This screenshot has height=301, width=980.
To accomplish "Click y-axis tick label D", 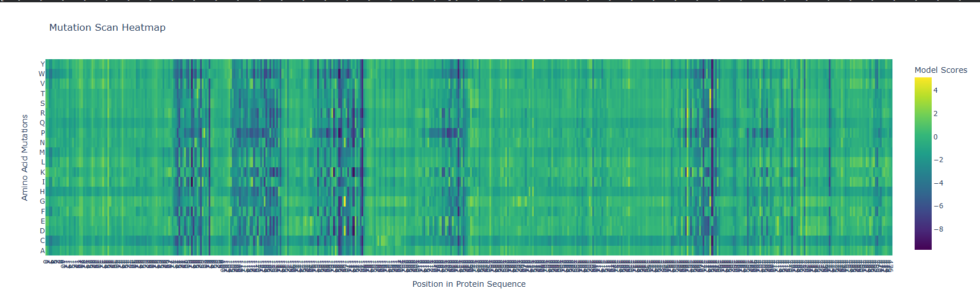I will tap(42, 231).
